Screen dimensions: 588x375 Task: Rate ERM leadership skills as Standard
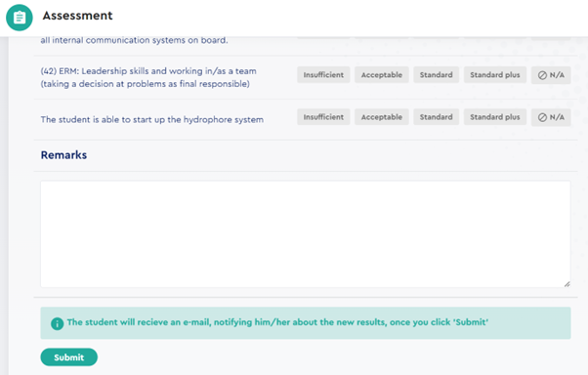click(437, 75)
